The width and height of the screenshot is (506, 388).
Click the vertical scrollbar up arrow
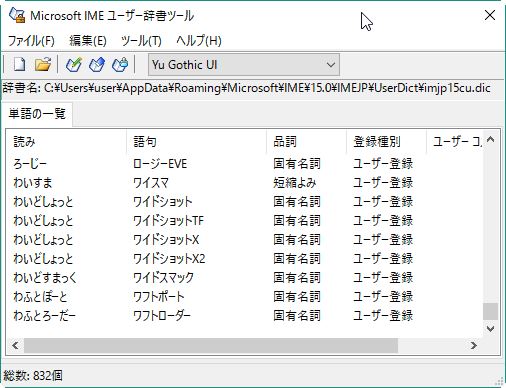(490, 140)
